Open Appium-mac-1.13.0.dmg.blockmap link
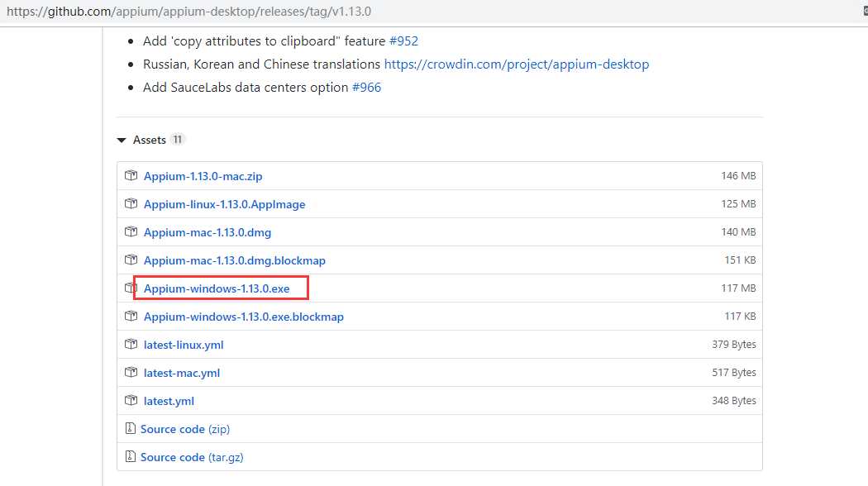Viewport: 868px width, 486px height. [234, 260]
